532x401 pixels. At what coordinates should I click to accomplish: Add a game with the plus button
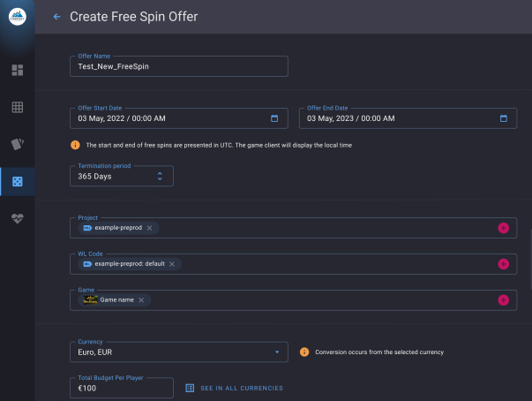pyautogui.click(x=504, y=300)
